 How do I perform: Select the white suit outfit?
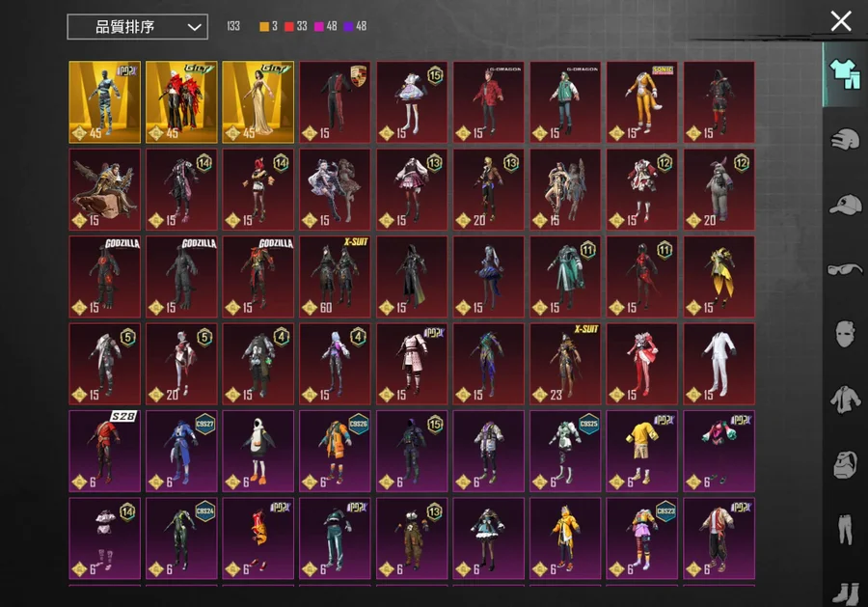[719, 364]
